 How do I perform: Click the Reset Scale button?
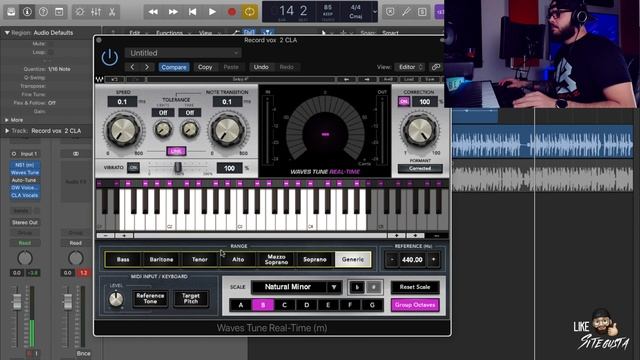point(415,287)
